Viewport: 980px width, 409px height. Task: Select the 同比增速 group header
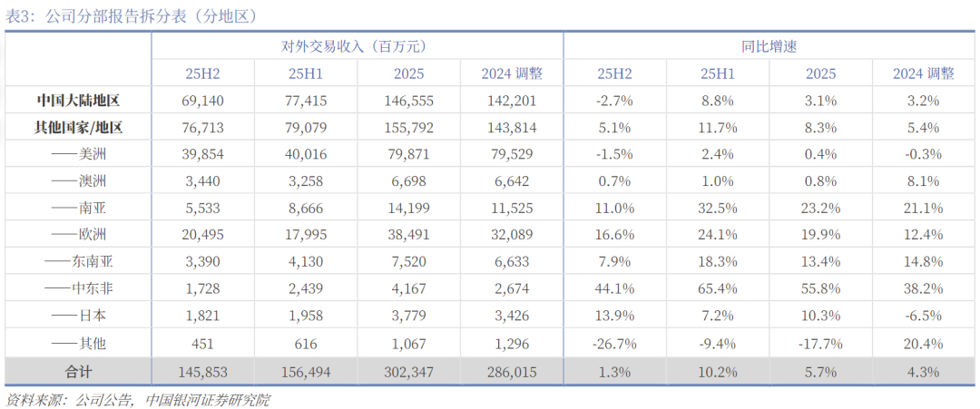[x=769, y=46]
